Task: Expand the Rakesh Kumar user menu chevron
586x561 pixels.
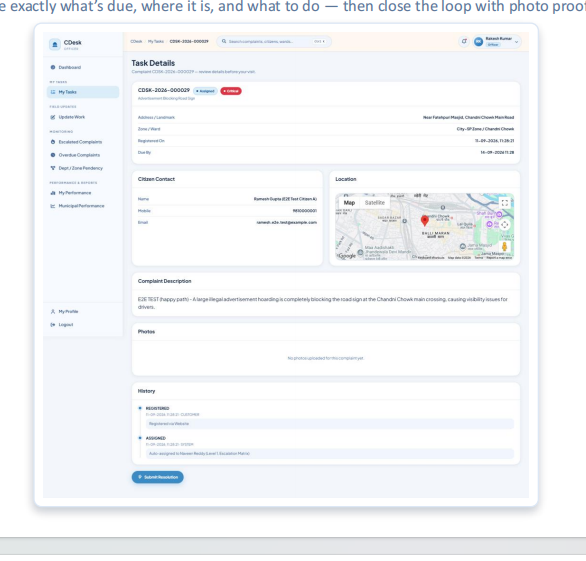Action: [516, 42]
